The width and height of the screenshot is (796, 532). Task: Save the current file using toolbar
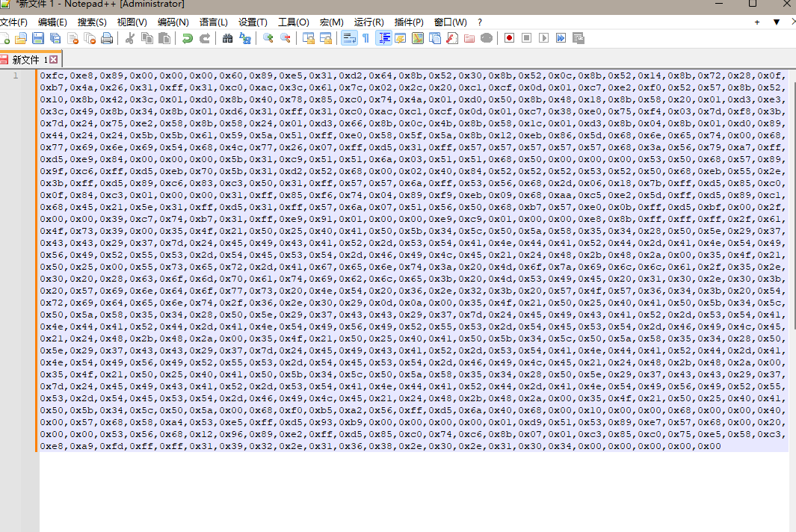[x=38, y=38]
